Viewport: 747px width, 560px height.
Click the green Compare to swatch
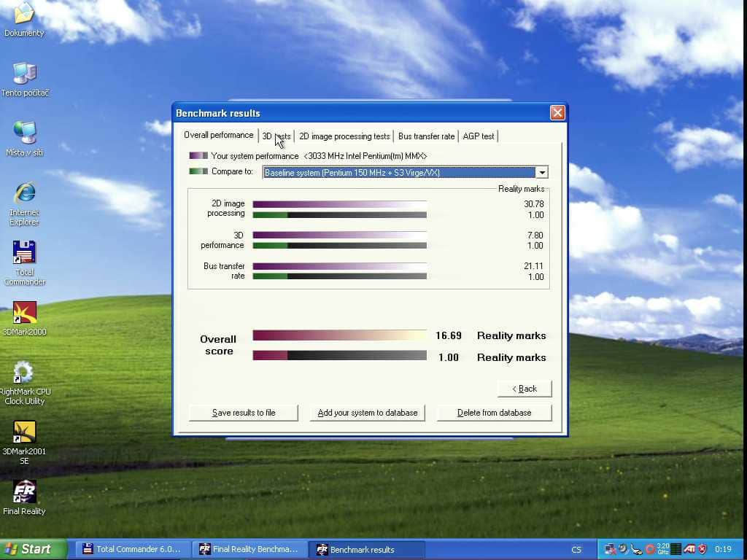tap(198, 171)
